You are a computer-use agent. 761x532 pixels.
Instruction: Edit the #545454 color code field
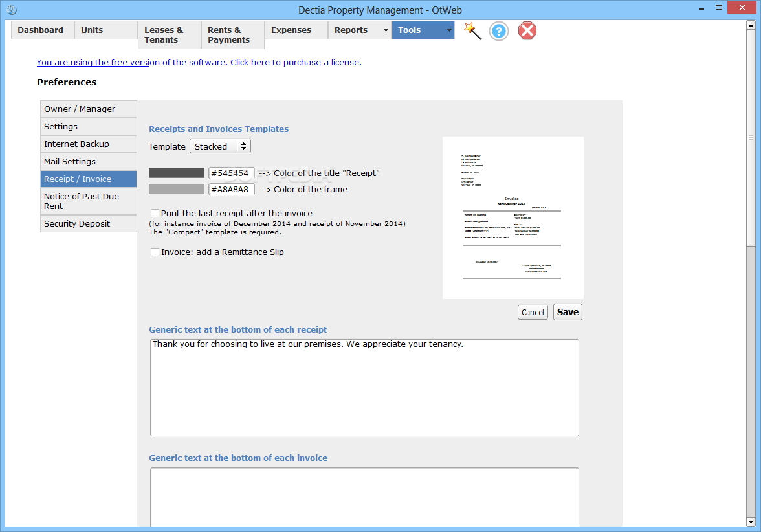tap(232, 173)
